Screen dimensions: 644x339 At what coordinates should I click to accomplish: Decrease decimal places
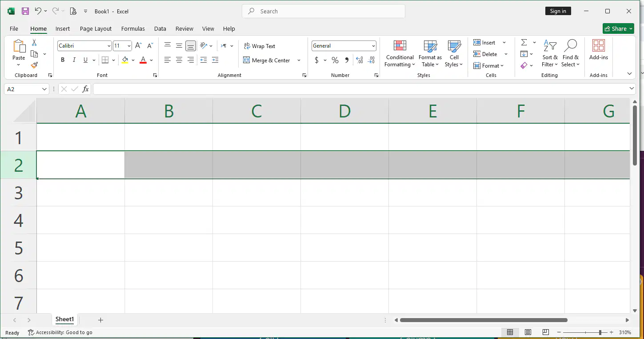[x=372, y=60]
